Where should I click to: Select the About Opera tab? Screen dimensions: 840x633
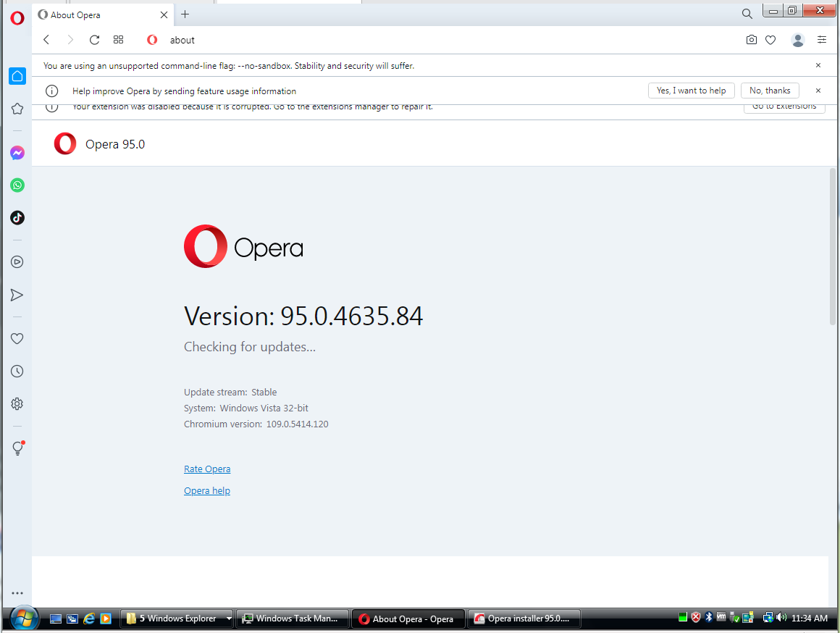[x=102, y=15]
